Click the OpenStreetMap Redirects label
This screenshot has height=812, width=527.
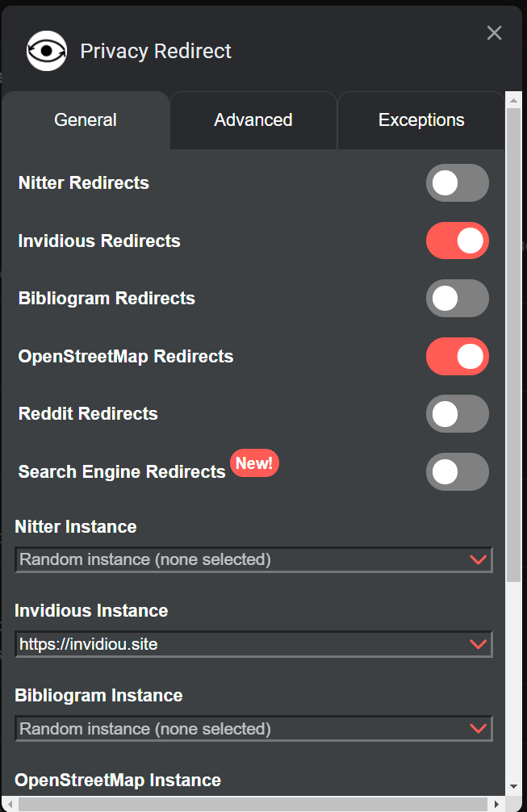(x=126, y=356)
